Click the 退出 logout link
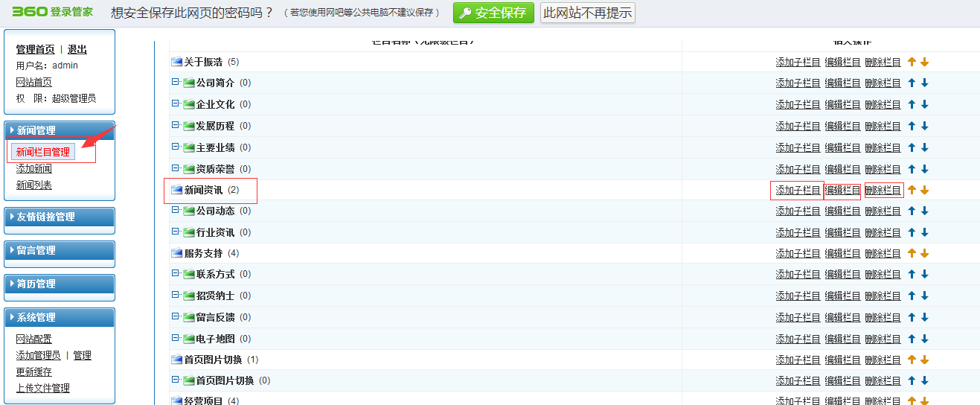 [x=77, y=49]
